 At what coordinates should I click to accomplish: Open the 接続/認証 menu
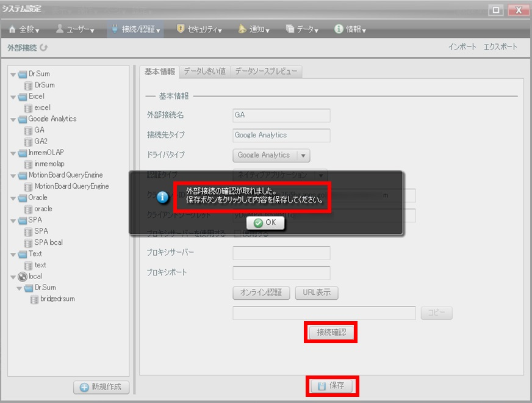coord(135,29)
